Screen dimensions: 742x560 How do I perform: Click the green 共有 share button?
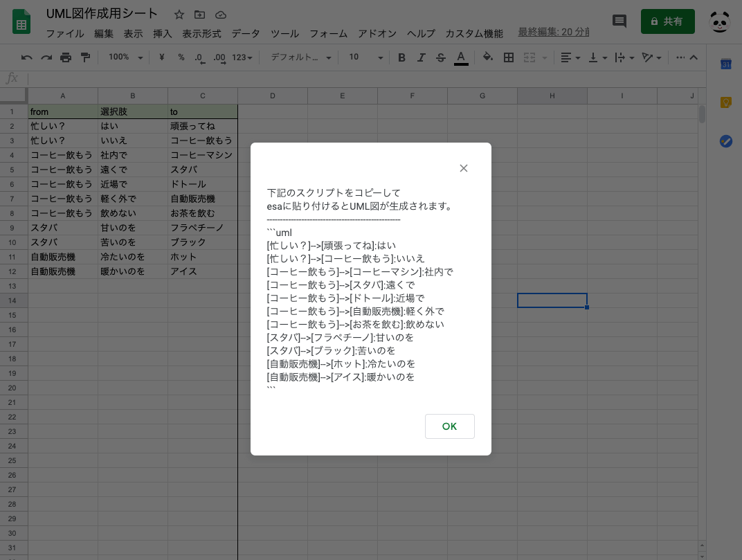(667, 21)
